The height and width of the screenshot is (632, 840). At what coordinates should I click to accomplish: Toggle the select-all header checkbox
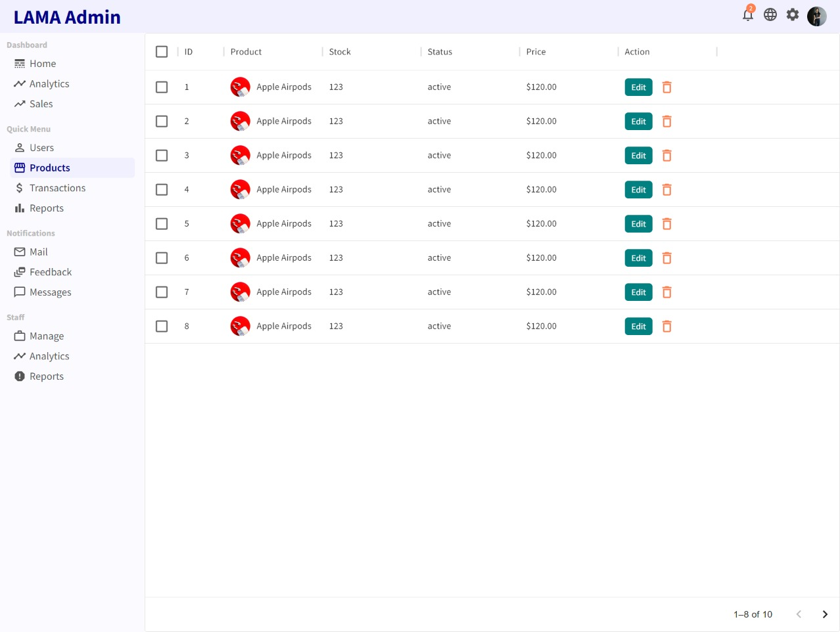click(162, 51)
